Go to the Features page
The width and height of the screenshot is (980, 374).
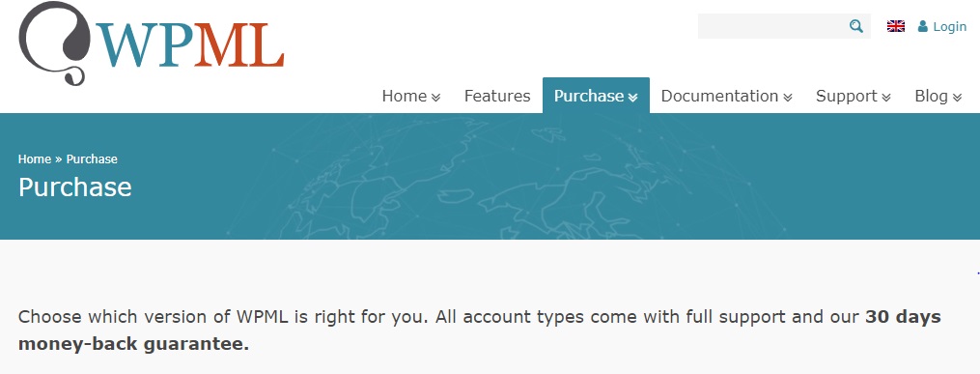tap(497, 96)
